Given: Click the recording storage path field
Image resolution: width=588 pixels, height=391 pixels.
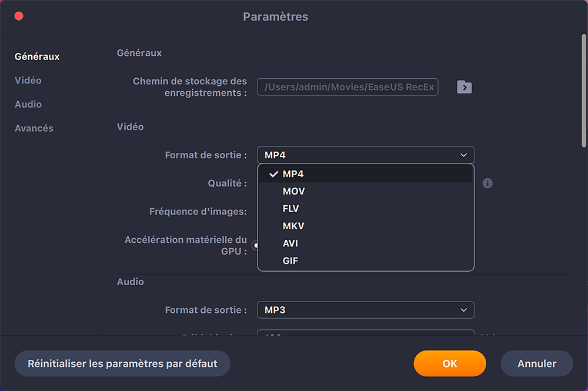Looking at the screenshot, I should click(348, 87).
